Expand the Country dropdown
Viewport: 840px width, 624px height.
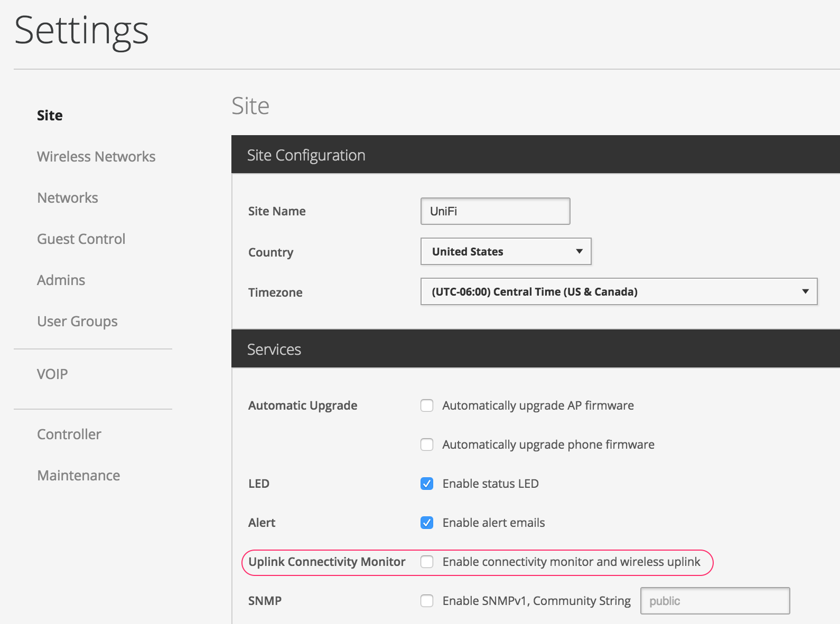click(x=506, y=252)
